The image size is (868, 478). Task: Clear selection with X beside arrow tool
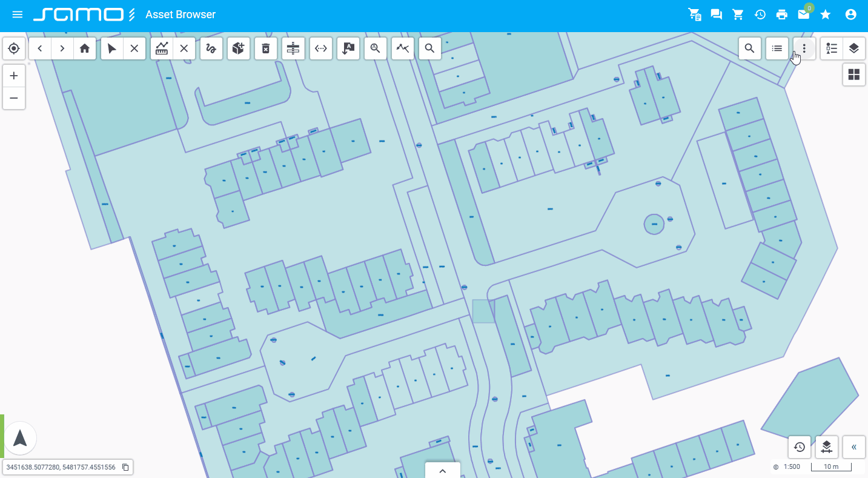point(134,48)
